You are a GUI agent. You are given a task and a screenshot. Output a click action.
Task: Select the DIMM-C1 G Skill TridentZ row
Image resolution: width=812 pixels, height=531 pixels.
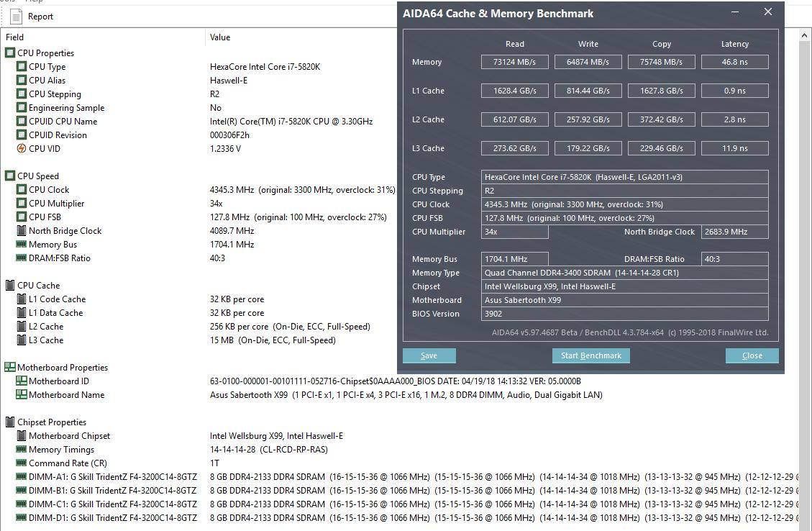[406, 504]
